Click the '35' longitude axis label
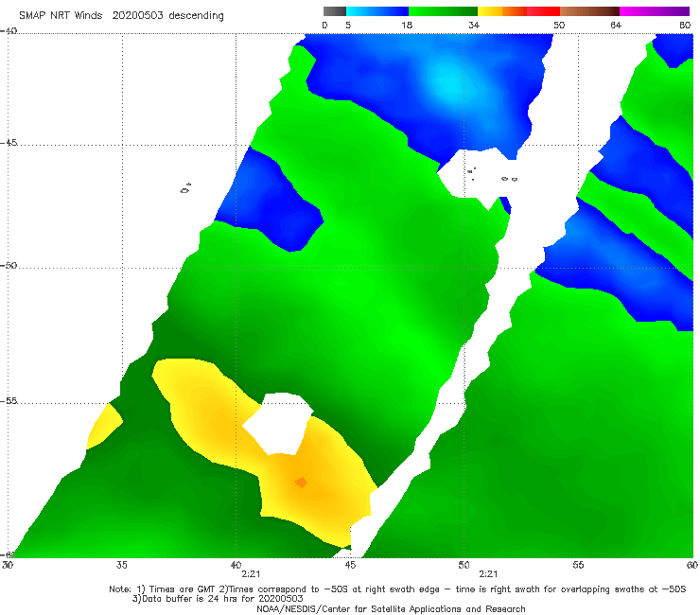The width and height of the screenshot is (700, 615). tap(121, 565)
